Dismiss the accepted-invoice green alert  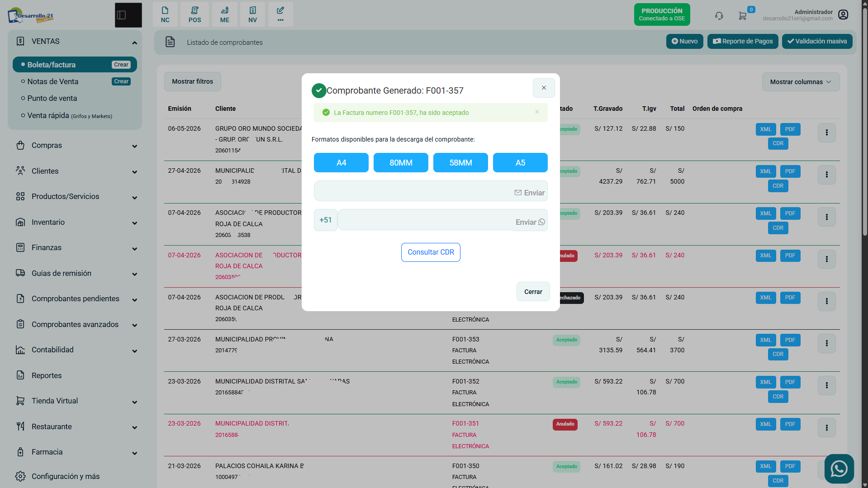click(x=537, y=112)
